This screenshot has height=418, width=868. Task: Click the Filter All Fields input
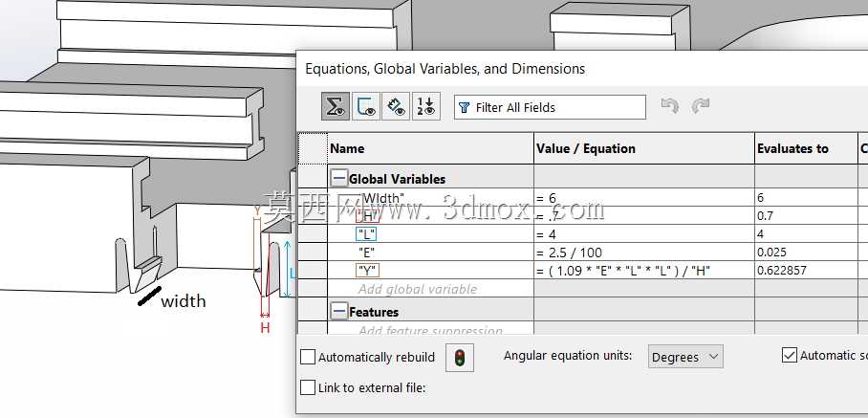coord(550,107)
